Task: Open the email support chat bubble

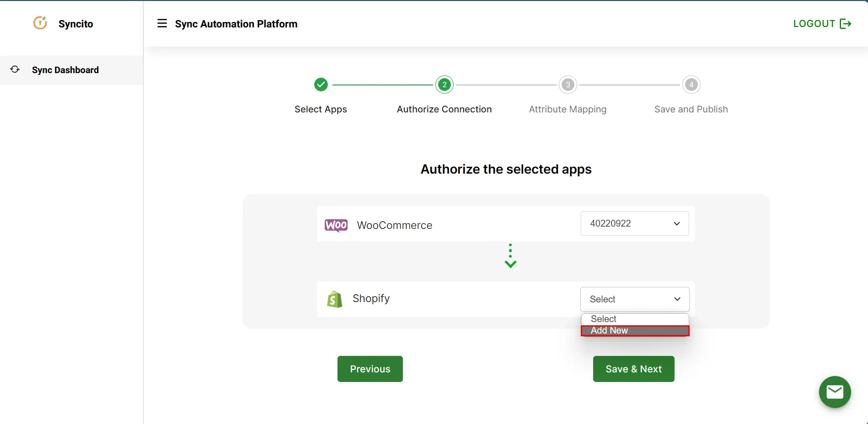Action: (x=834, y=392)
